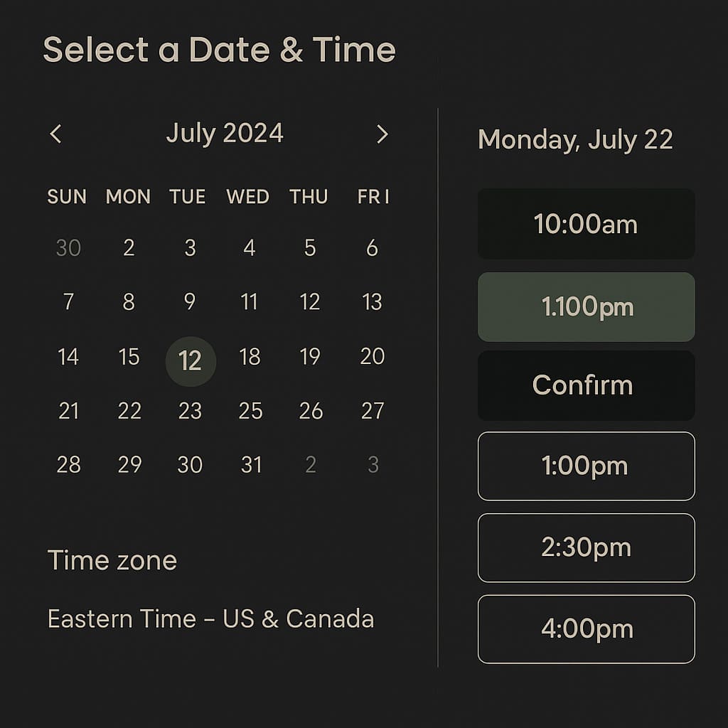
Task: Select the 1:00pm time slot
Action: pos(586,466)
